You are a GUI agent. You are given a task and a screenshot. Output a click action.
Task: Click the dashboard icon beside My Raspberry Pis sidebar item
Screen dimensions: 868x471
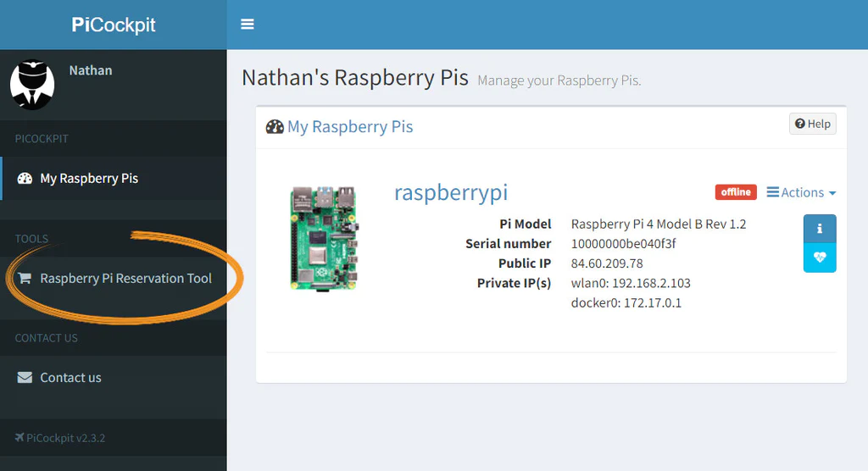25,178
